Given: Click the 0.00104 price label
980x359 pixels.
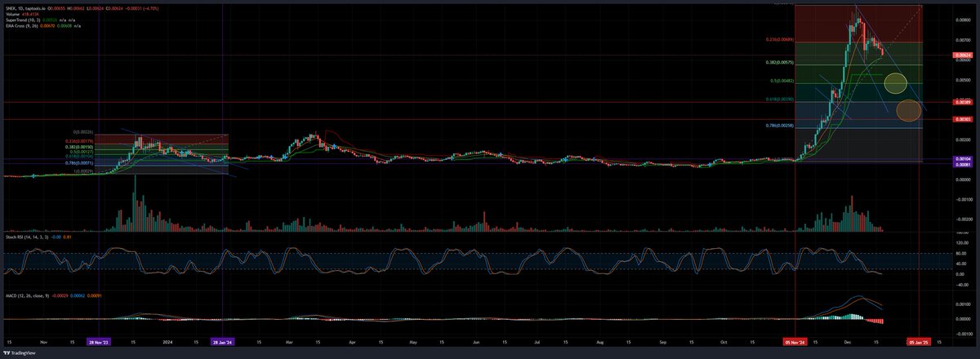Looking at the screenshot, I should pos(961,158).
